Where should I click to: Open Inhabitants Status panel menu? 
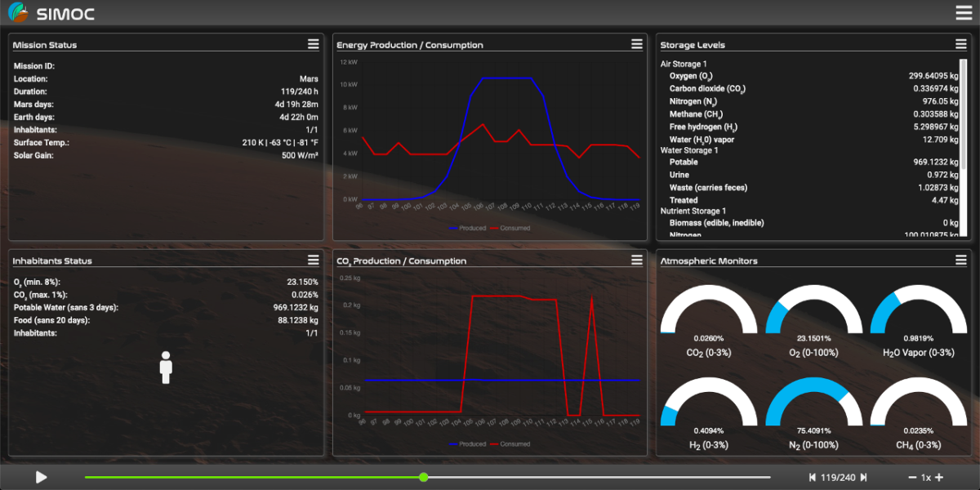[x=313, y=260]
